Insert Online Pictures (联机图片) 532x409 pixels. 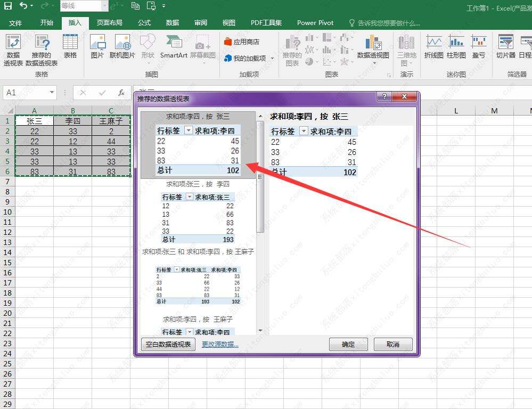(x=122, y=47)
